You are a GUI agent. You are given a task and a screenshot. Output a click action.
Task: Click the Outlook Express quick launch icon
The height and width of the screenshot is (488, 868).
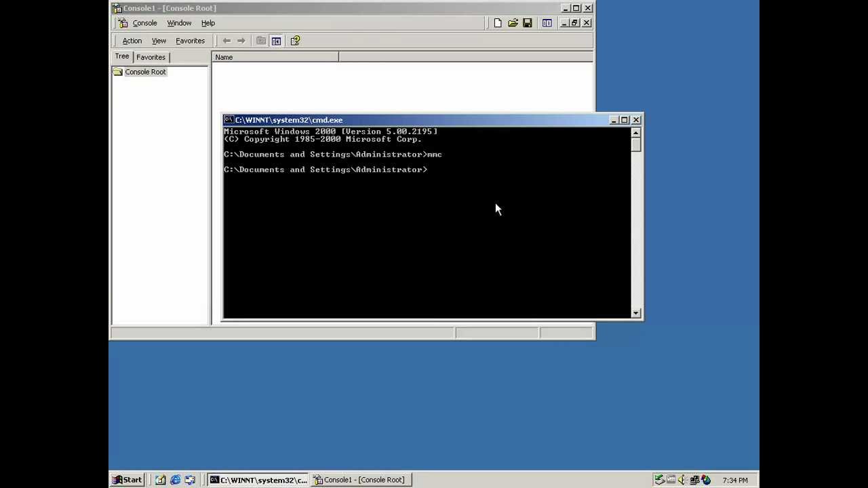coord(190,480)
